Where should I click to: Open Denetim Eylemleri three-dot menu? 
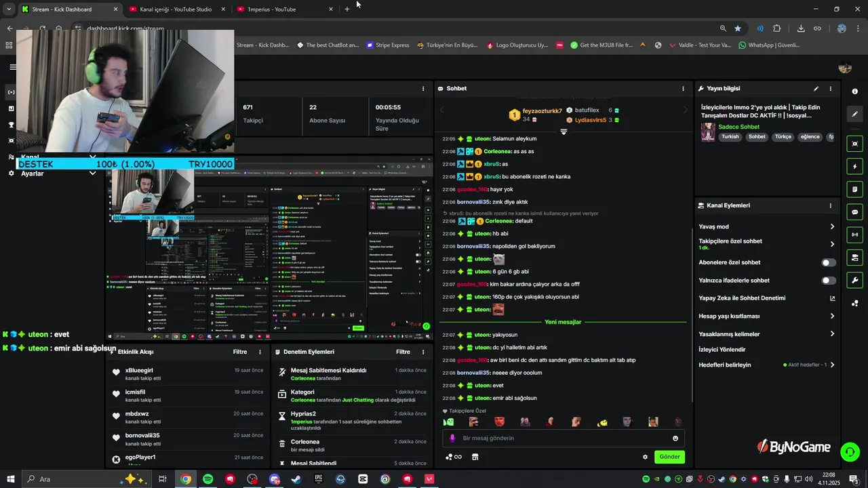click(x=423, y=352)
